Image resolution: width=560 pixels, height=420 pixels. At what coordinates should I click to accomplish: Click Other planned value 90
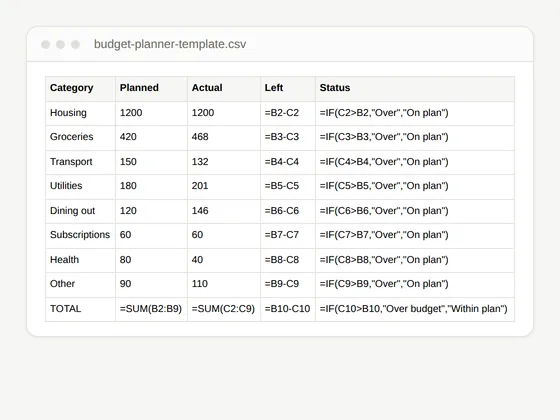pyautogui.click(x=151, y=284)
